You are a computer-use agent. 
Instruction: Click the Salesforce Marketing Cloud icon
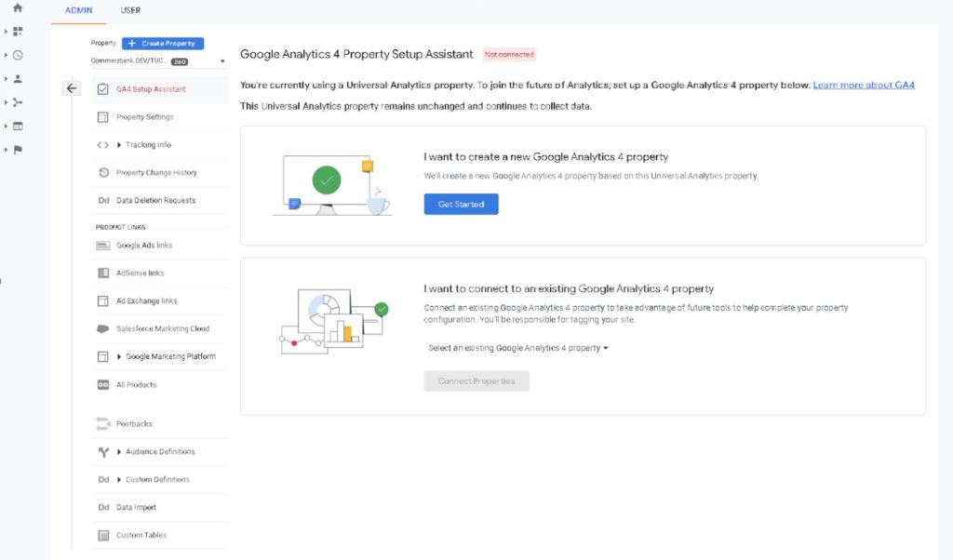tap(102, 328)
